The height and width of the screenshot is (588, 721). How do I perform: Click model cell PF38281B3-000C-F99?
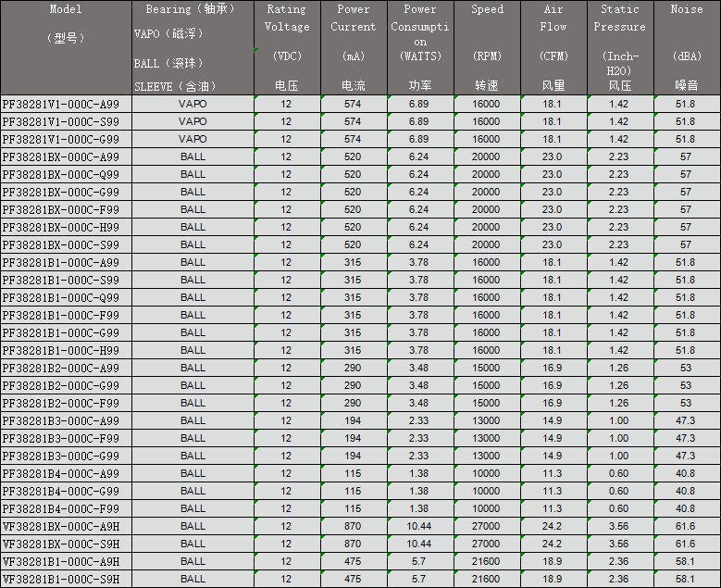tap(65, 438)
